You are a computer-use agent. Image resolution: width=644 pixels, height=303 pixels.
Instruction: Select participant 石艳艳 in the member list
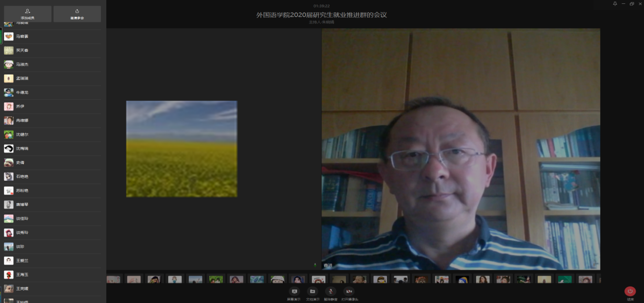coord(22,177)
